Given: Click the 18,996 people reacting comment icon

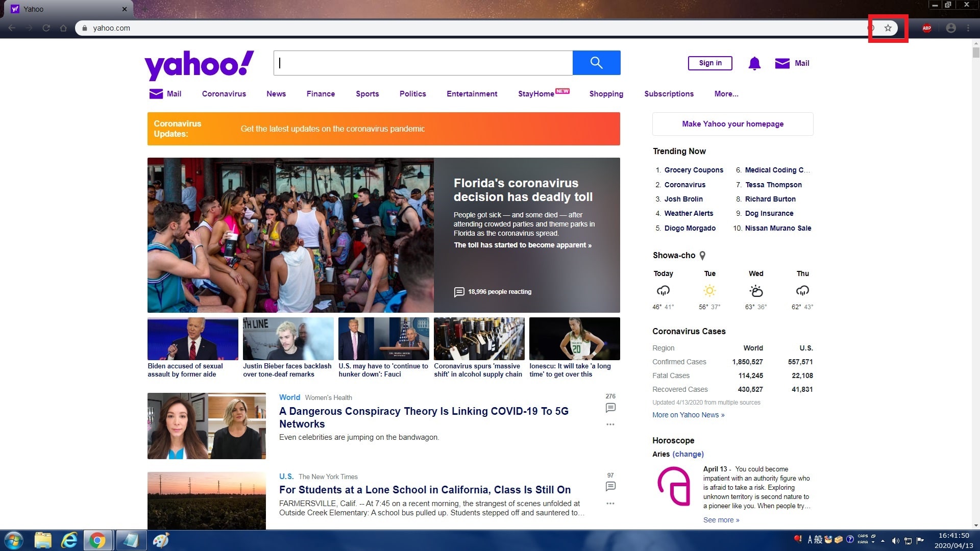Looking at the screenshot, I should tap(459, 292).
